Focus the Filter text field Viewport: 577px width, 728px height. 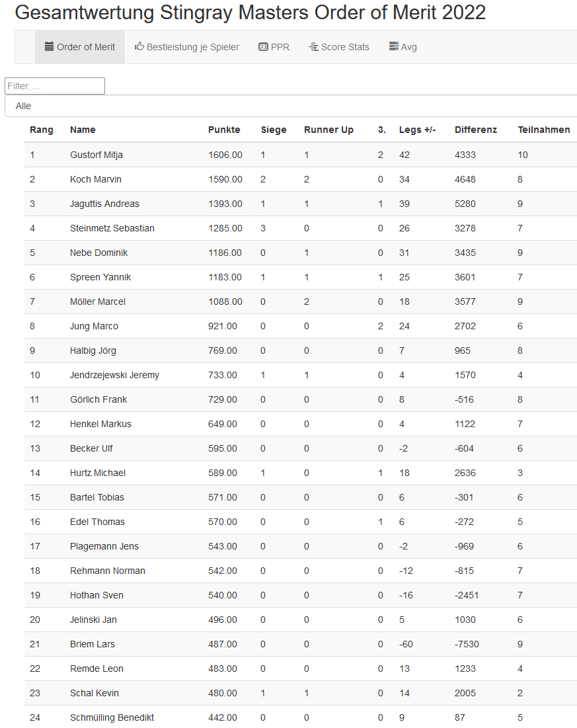click(55, 86)
